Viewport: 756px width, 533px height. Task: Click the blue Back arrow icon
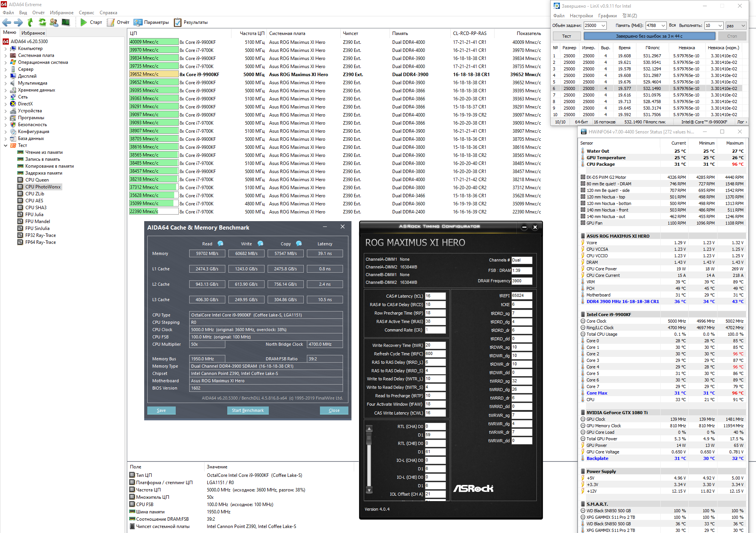coord(7,22)
